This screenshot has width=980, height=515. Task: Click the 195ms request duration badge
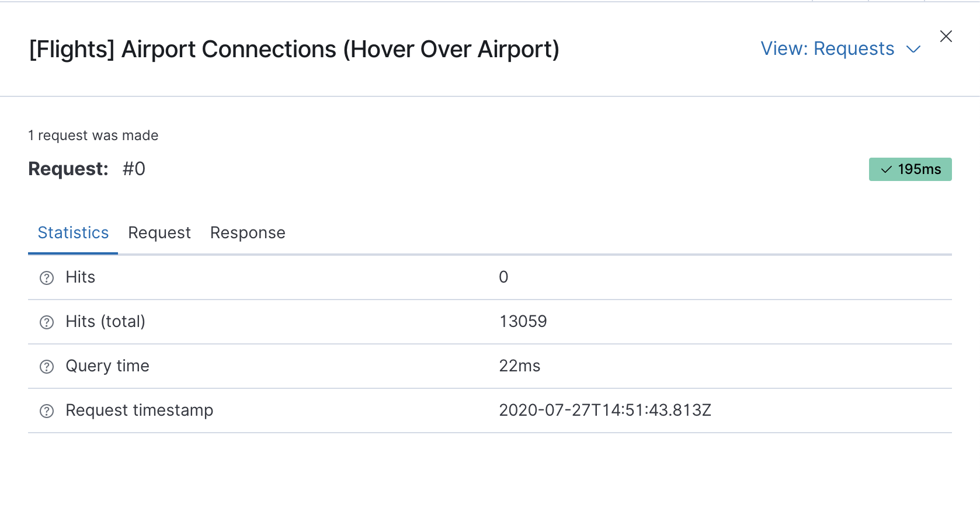click(x=910, y=169)
